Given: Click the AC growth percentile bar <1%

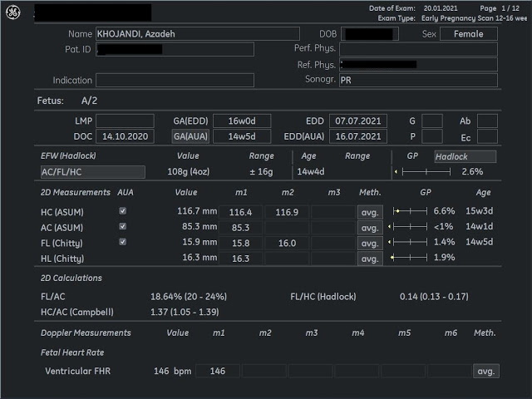Looking at the screenshot, I should (408, 226).
